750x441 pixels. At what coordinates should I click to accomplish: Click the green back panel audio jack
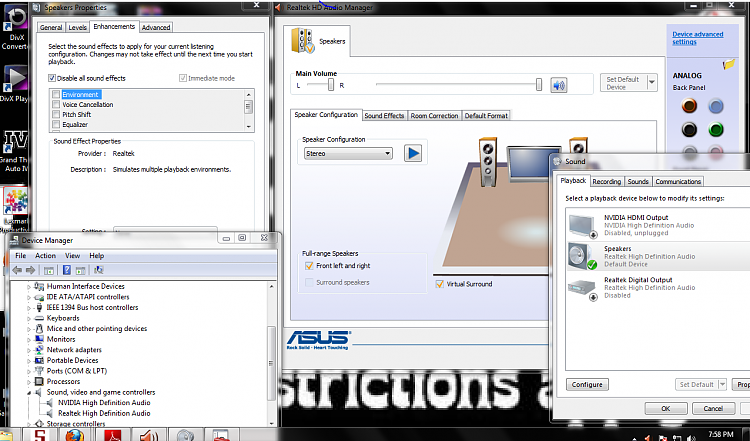(716, 129)
